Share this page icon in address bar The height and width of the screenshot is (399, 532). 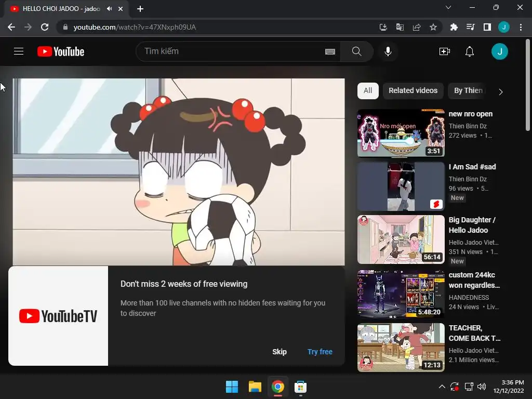(x=417, y=27)
